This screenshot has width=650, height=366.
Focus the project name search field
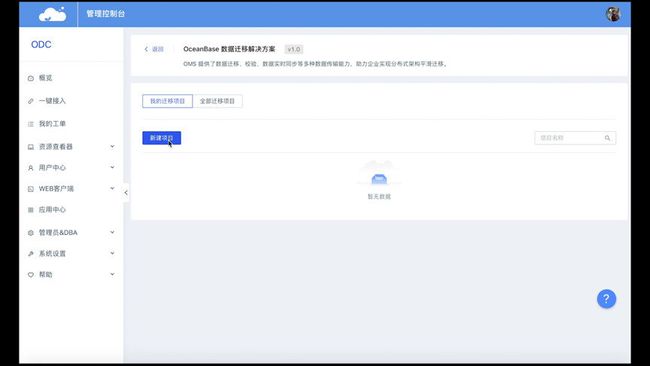[575, 138]
